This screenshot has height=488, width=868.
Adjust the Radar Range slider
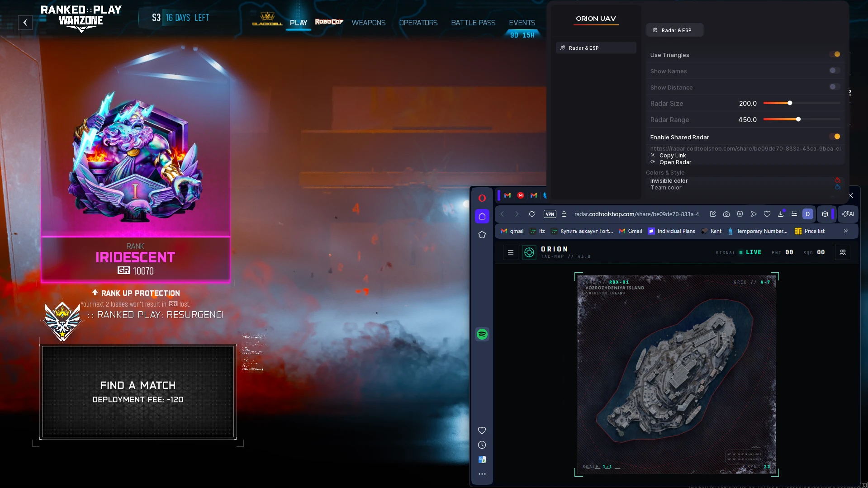click(x=802, y=119)
